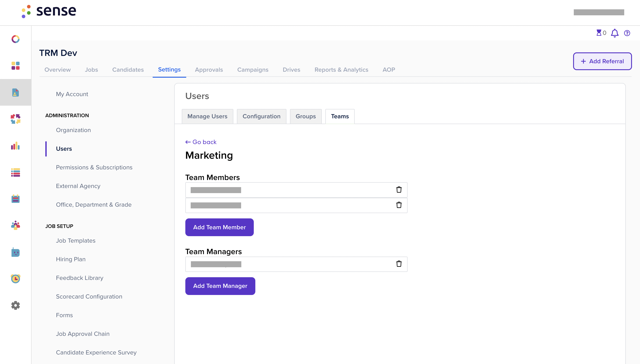This screenshot has width=640, height=364.
Task: Open Feedback Library
Action: pyautogui.click(x=80, y=278)
